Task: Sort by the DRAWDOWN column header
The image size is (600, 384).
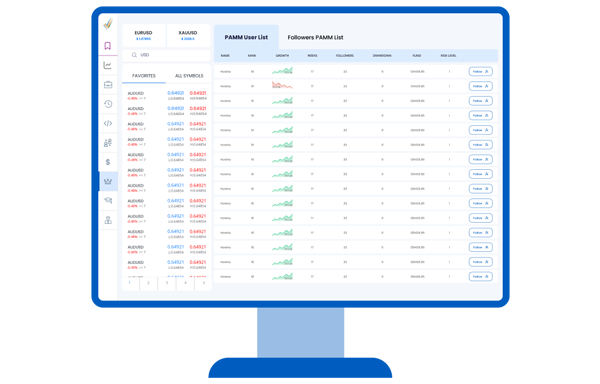Action: [382, 56]
